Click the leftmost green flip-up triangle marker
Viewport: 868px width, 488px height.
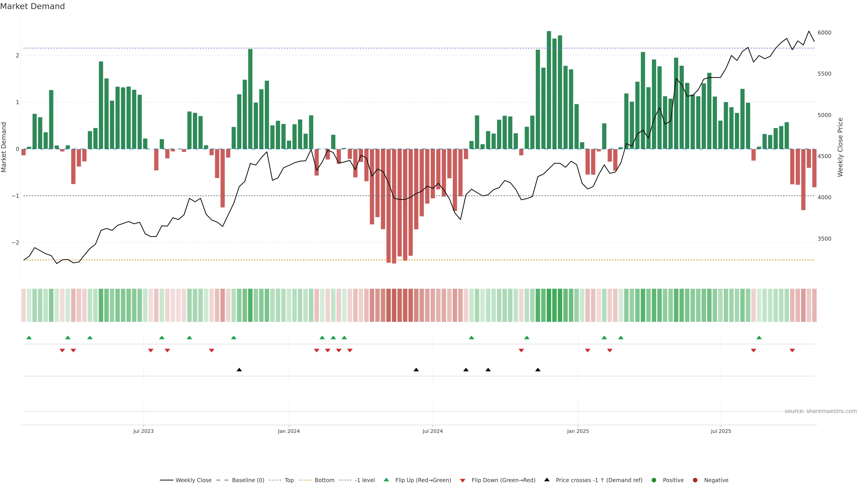pos(29,338)
